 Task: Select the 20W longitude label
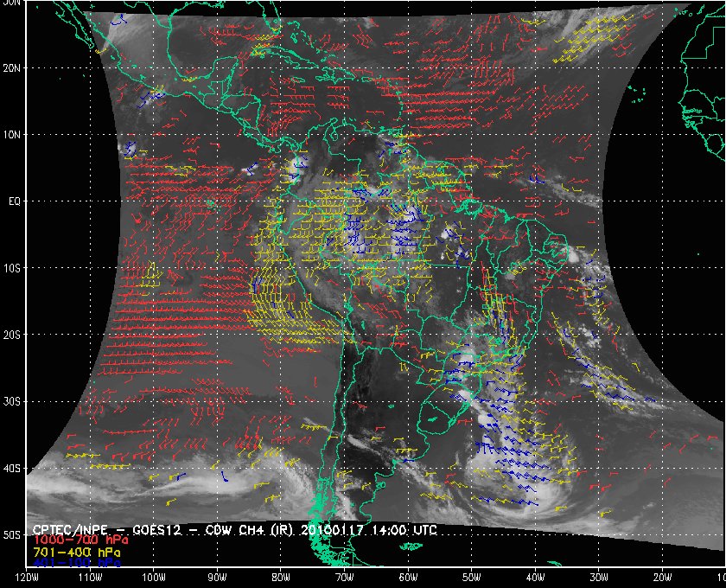[x=663, y=578]
